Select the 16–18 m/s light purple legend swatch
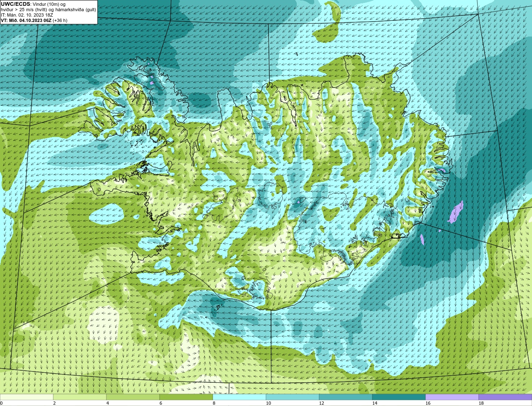Image resolution: width=532 pixels, height=406 pixels. tap(452, 397)
